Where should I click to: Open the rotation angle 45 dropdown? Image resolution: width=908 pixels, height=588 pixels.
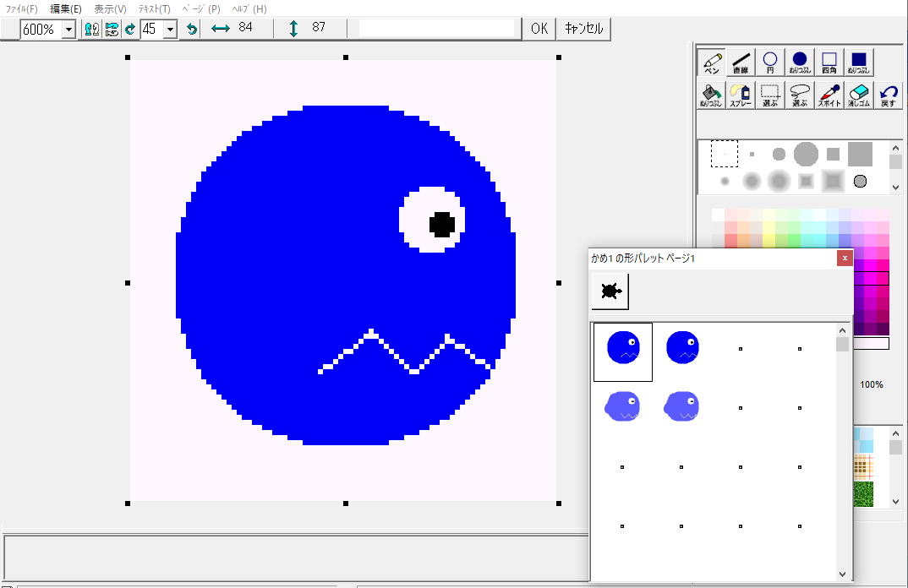tap(170, 29)
